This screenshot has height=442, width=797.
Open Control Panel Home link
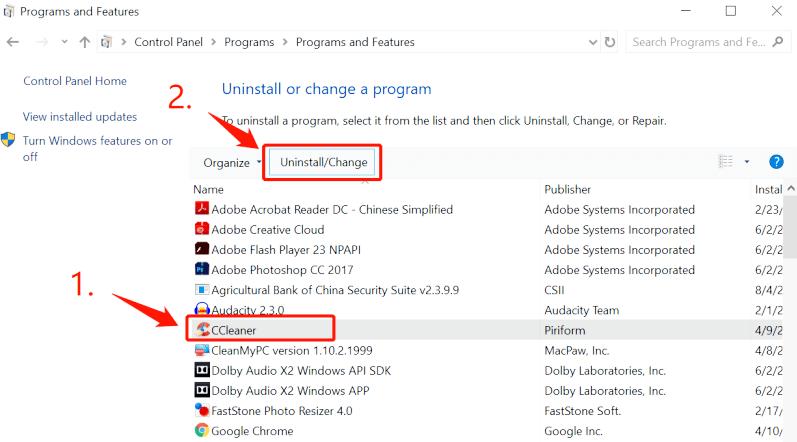pos(75,81)
